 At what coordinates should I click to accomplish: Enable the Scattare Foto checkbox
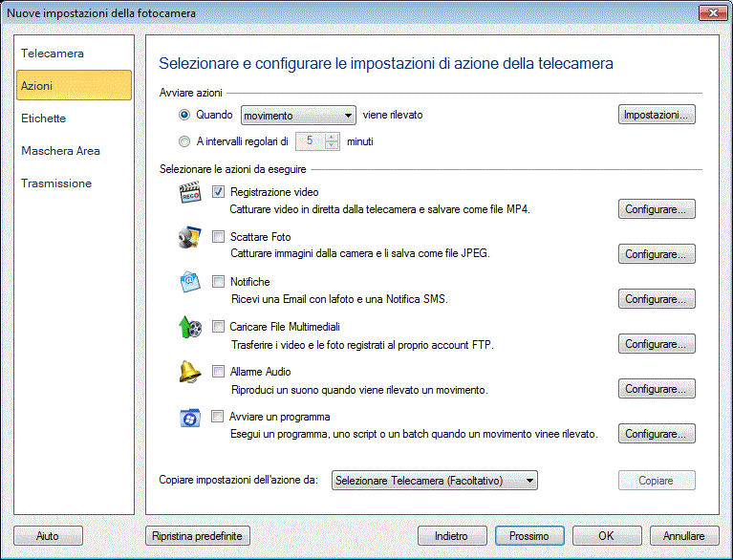[218, 237]
